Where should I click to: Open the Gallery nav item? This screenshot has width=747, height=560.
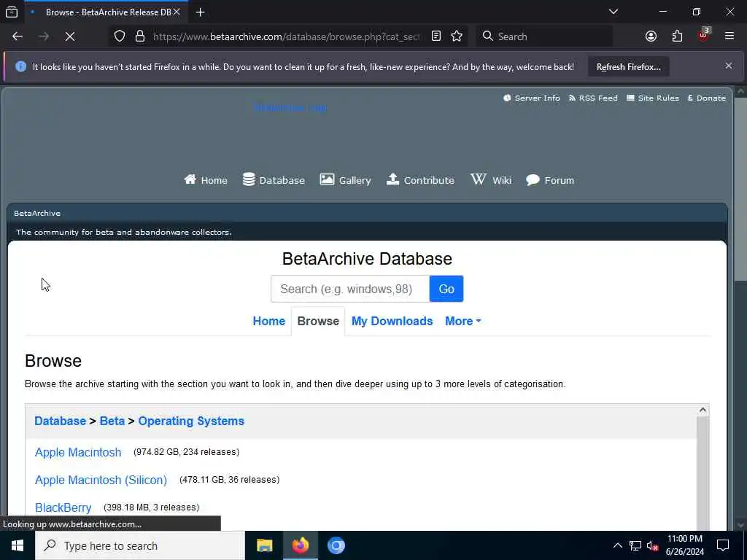pos(345,180)
